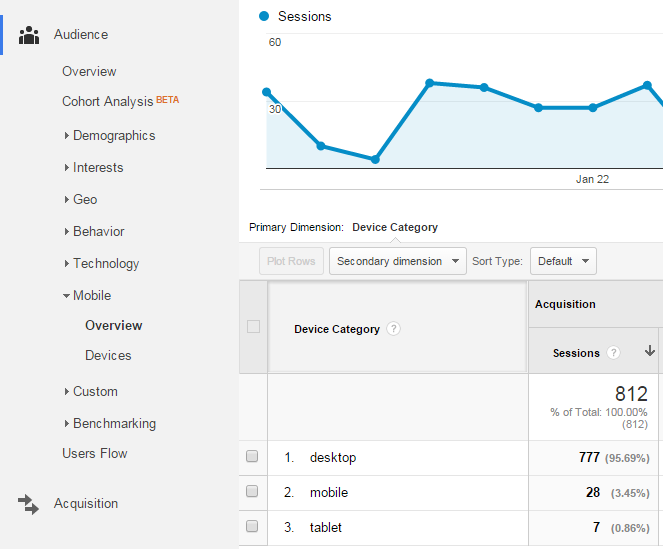Check the tablet row checkbox
This screenshot has width=663, height=549.
252,526
